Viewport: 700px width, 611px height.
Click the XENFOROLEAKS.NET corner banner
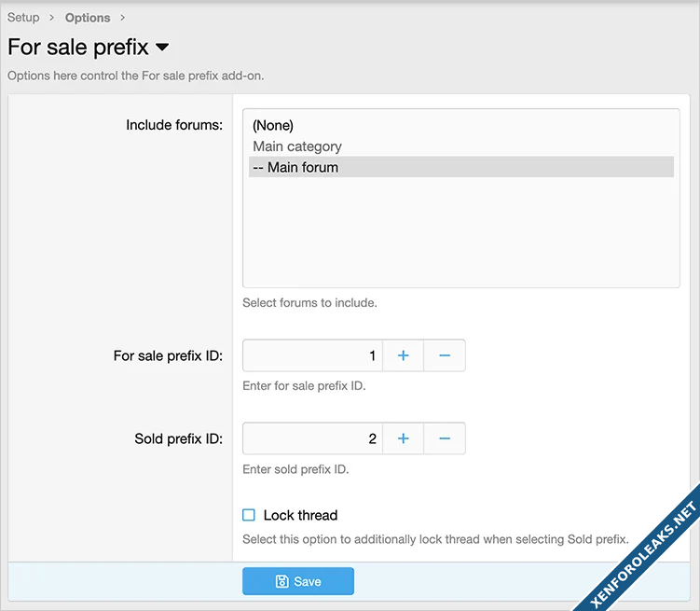click(645, 550)
